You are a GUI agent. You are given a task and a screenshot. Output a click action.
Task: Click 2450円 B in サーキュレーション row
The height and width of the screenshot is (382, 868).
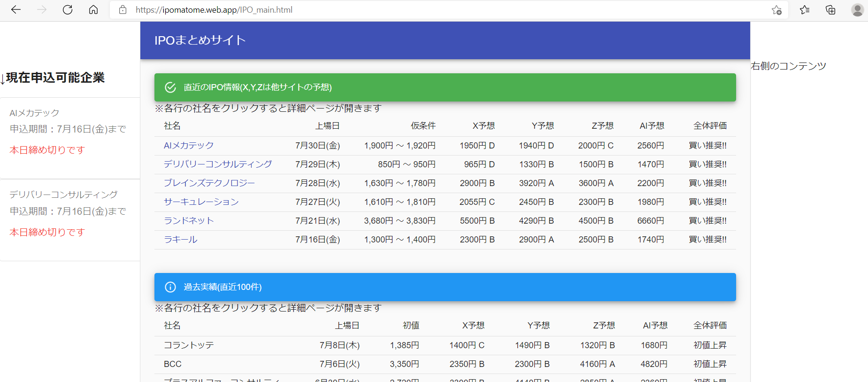[537, 202]
